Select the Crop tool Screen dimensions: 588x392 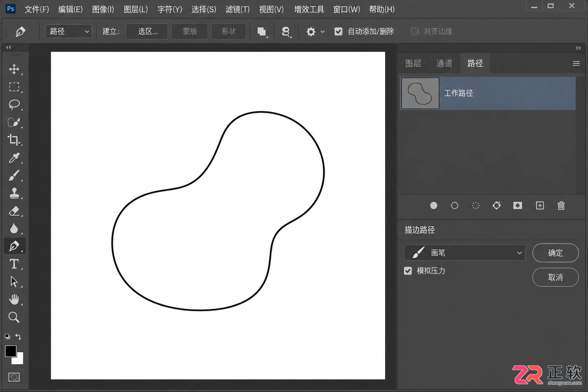click(x=14, y=140)
